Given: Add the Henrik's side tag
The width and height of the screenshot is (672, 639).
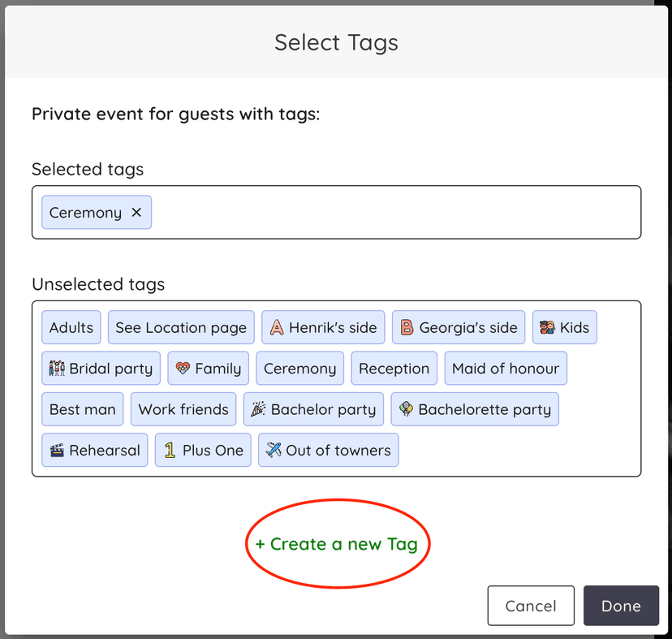Looking at the screenshot, I should coord(323,327).
